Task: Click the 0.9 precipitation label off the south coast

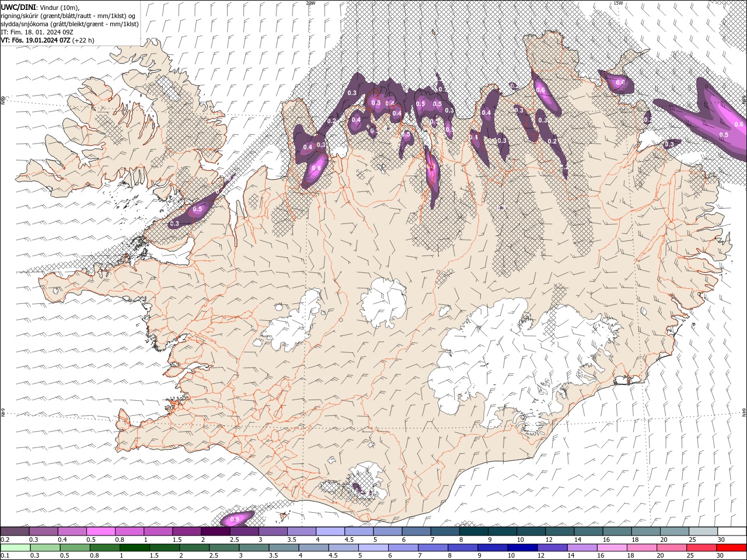Action: click(235, 519)
